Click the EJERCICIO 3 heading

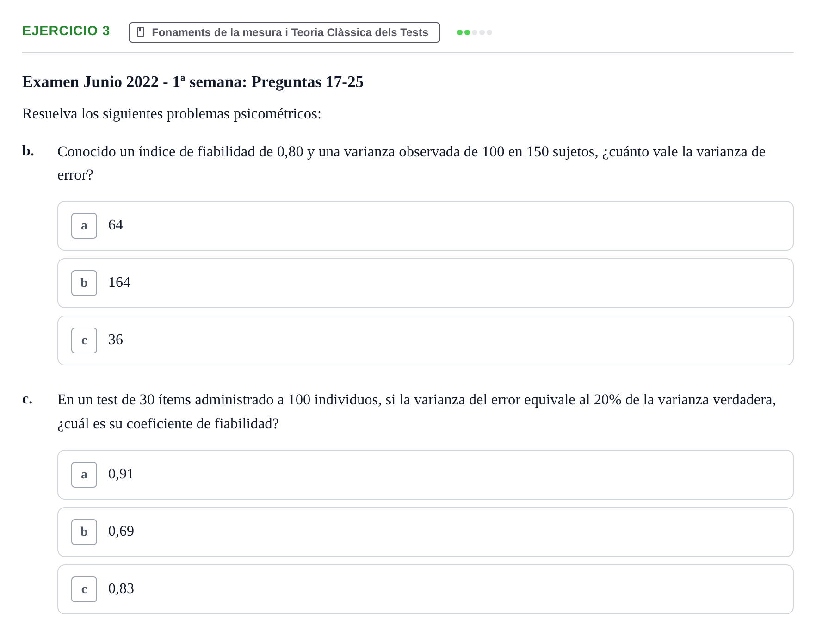[66, 31]
